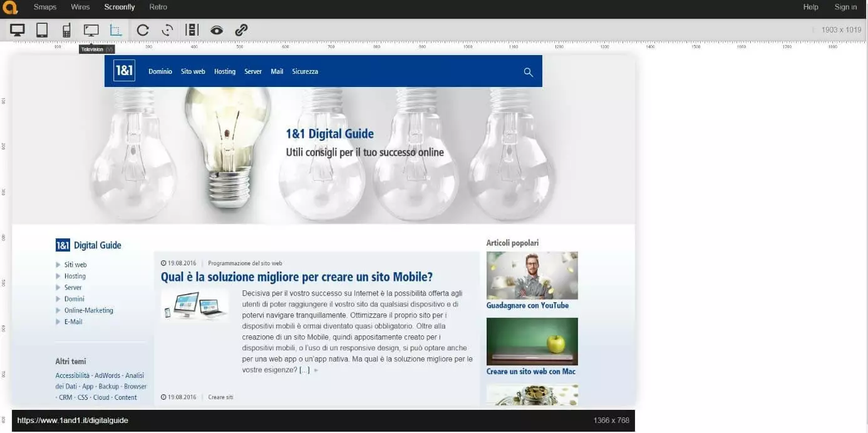This screenshot has width=868, height=433.
Task: Open the Retro tab
Action: [158, 8]
